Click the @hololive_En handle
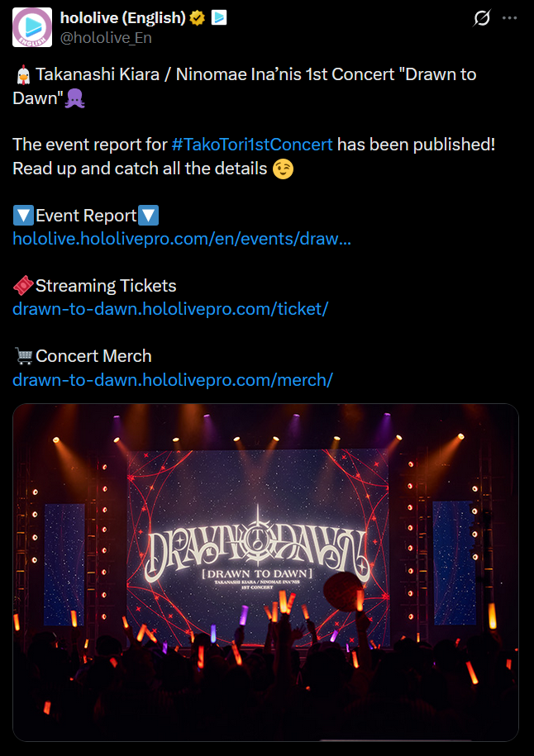 106,38
